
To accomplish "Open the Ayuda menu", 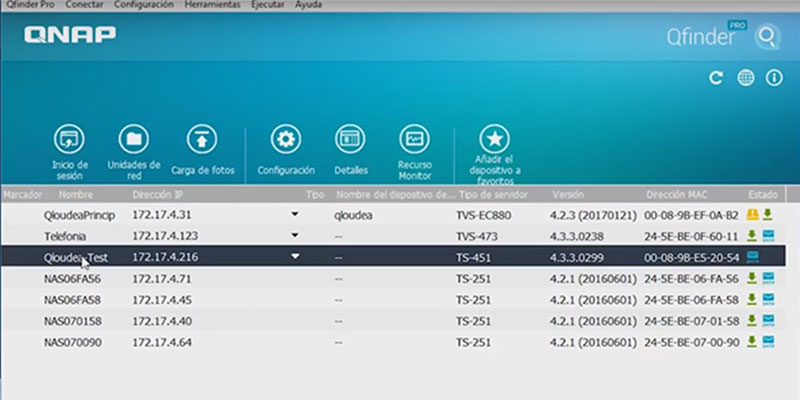I will tap(308, 5).
